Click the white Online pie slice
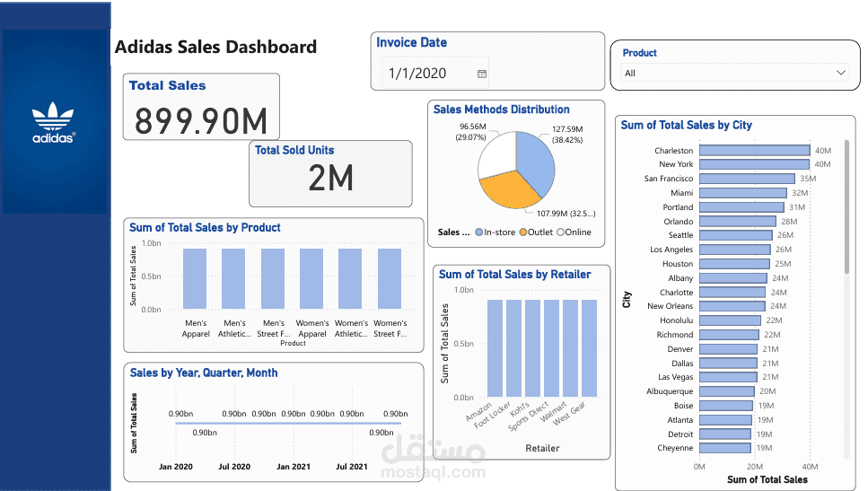The height and width of the screenshot is (491, 868). (495, 155)
